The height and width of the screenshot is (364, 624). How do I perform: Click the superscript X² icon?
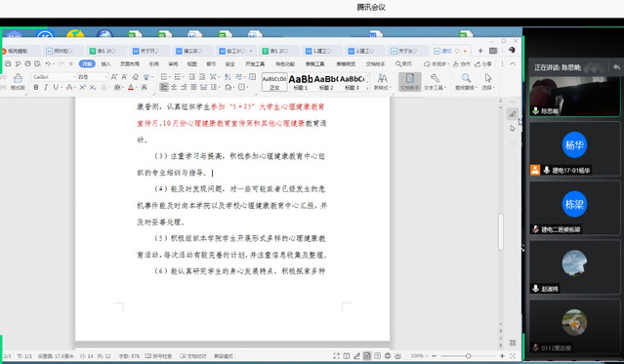coord(82,87)
